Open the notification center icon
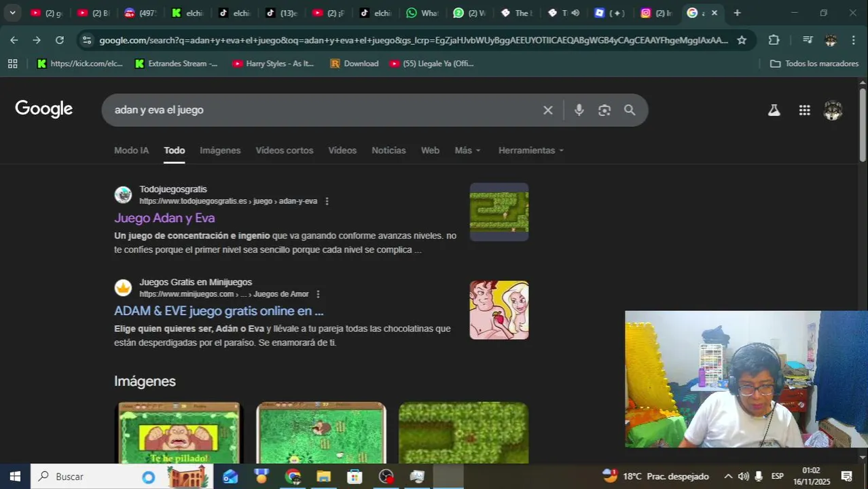This screenshot has width=868, height=489. (846, 476)
